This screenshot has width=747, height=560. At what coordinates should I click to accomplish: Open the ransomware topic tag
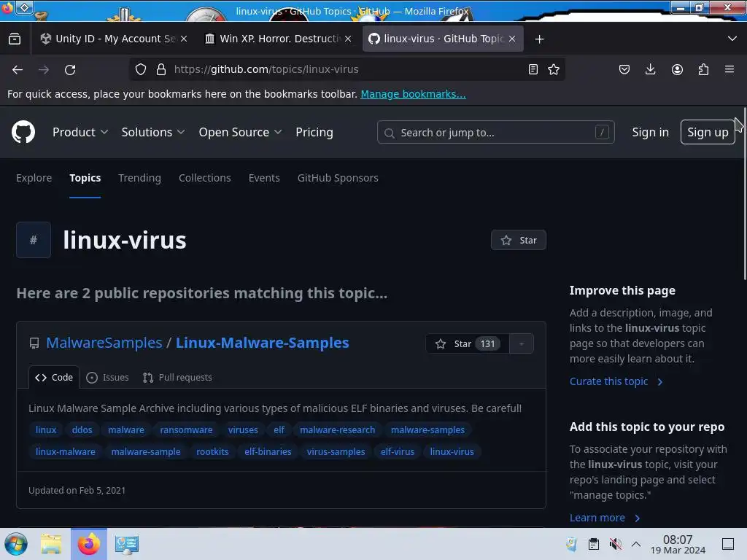tap(186, 430)
